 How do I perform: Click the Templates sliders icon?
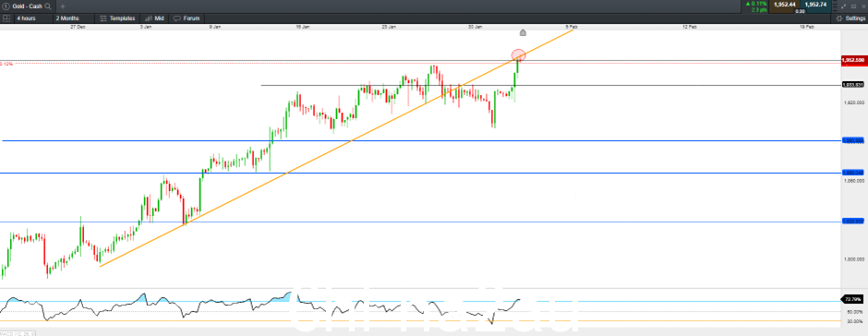tap(103, 18)
